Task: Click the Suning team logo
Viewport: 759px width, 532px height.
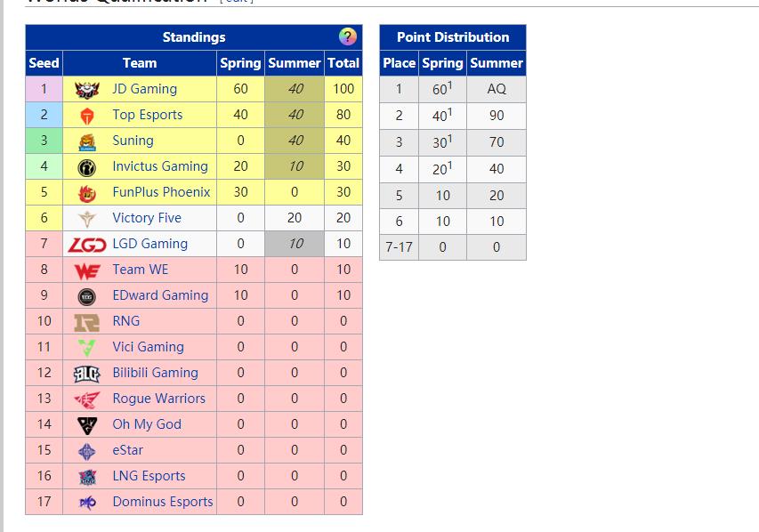Action: coord(87,141)
